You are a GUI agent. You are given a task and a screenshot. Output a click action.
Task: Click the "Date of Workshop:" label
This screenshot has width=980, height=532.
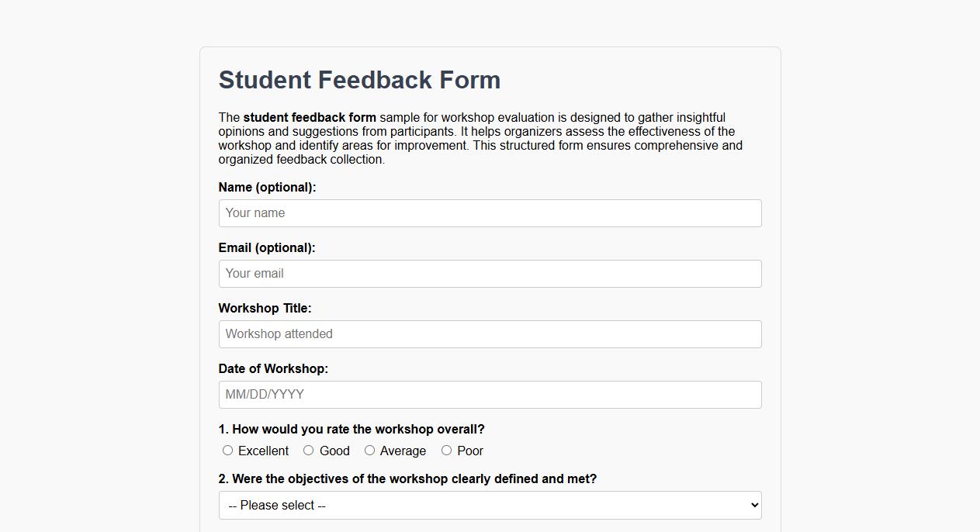click(273, 368)
